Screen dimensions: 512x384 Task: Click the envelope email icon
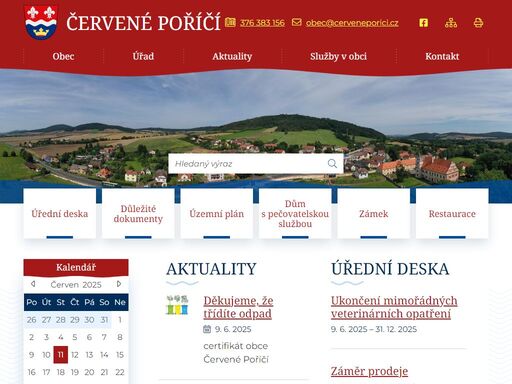[x=296, y=22]
